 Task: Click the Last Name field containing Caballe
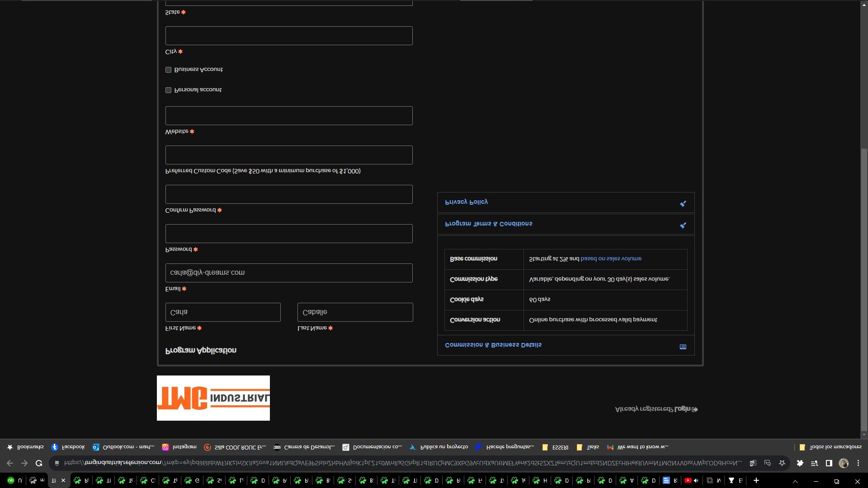(x=355, y=312)
